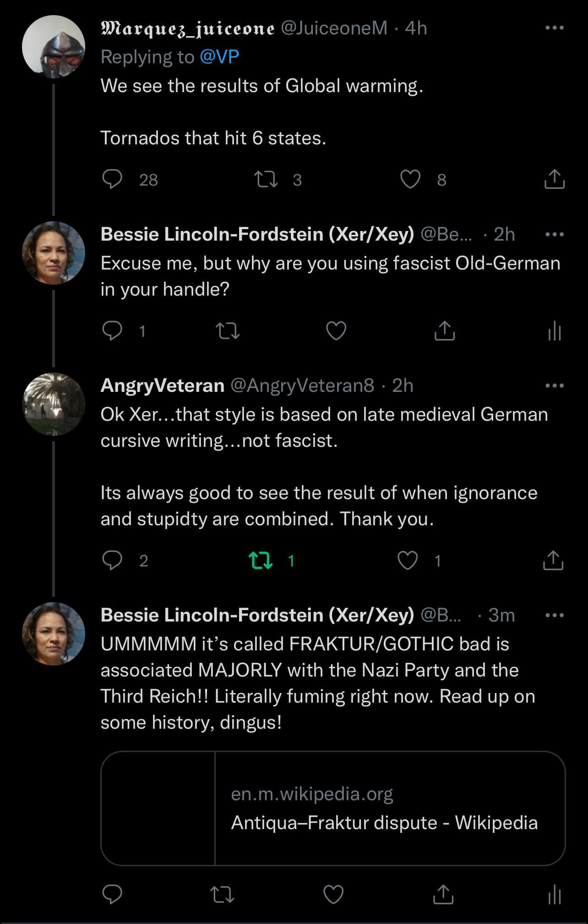Like AngryVeteran's medieval German cursive tweet
Image resolution: width=588 pixels, height=924 pixels.
408,560
